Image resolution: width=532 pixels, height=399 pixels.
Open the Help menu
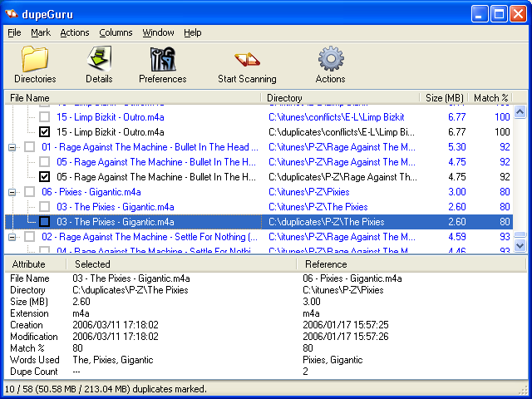pos(193,32)
